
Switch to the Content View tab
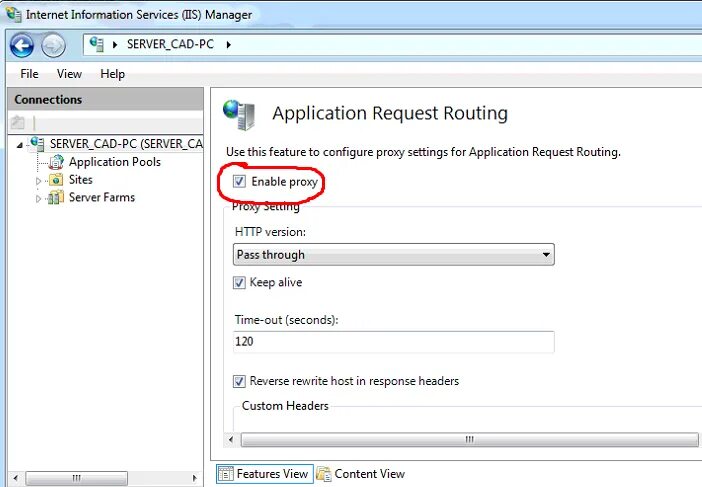click(x=361, y=474)
